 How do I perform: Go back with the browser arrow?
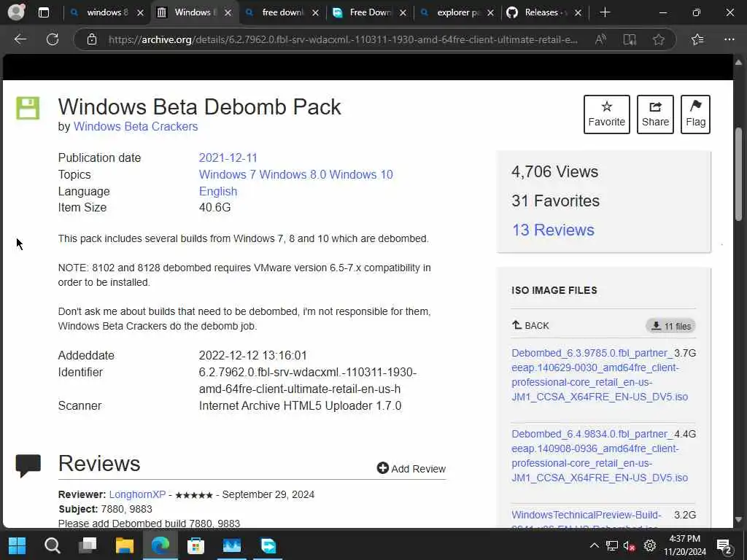(20, 39)
